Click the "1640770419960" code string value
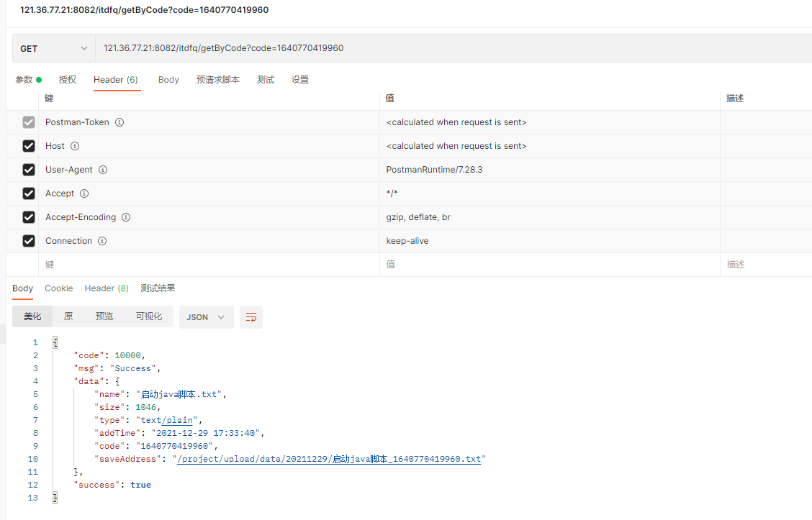The width and height of the screenshot is (812, 520). (174, 446)
